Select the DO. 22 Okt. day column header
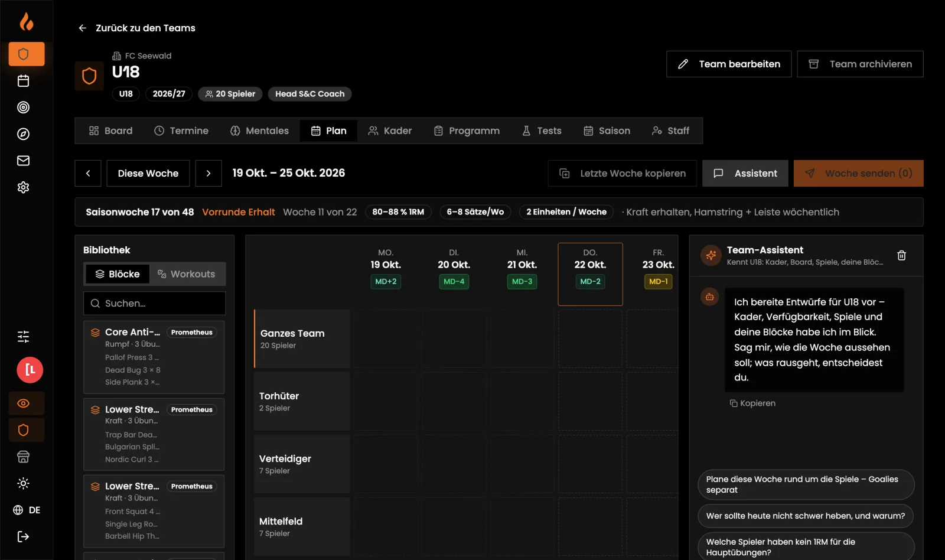Screen dimensions: 945x560 tap(590, 274)
